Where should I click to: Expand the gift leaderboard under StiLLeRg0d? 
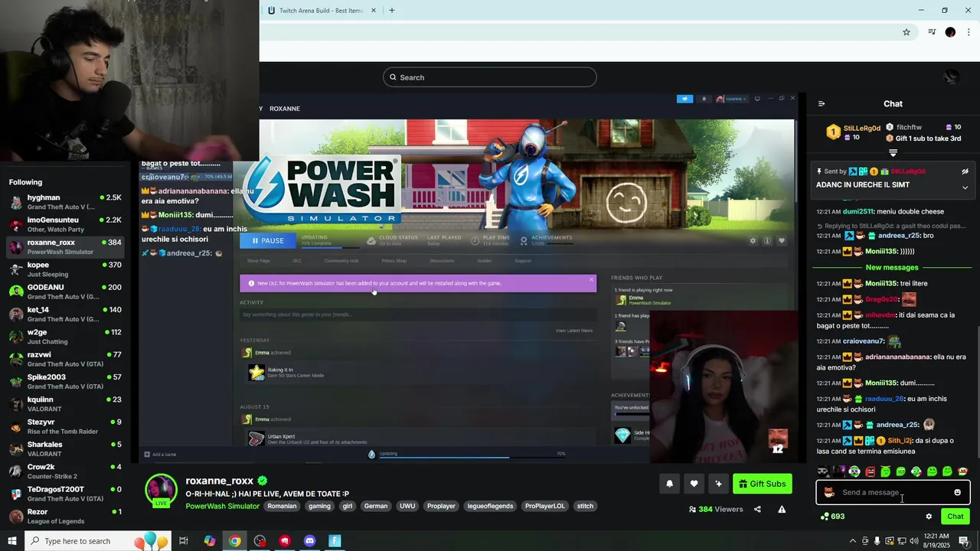coord(893,153)
